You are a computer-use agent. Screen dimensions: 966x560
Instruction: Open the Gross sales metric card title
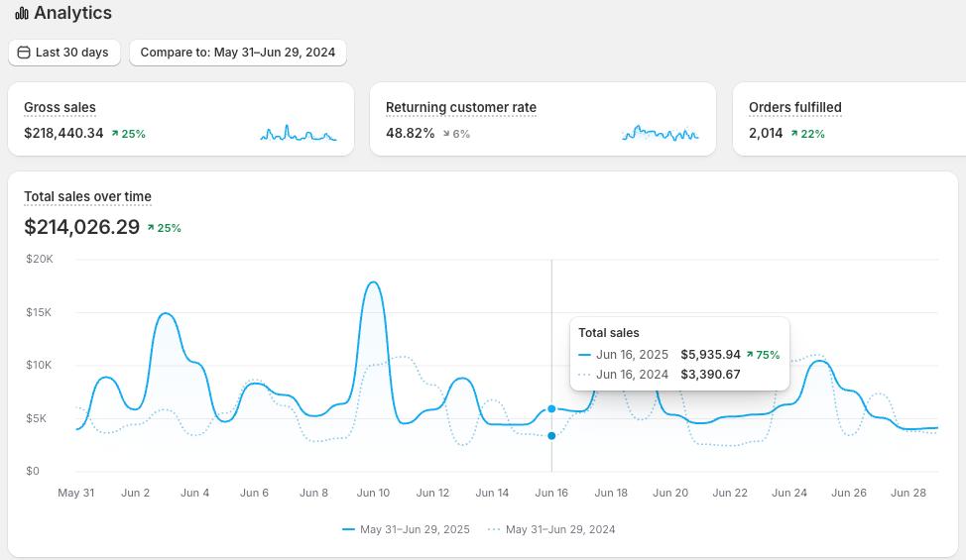point(60,107)
